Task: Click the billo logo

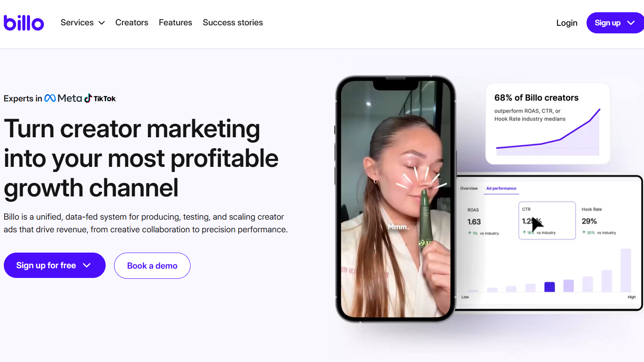Action: point(24,23)
